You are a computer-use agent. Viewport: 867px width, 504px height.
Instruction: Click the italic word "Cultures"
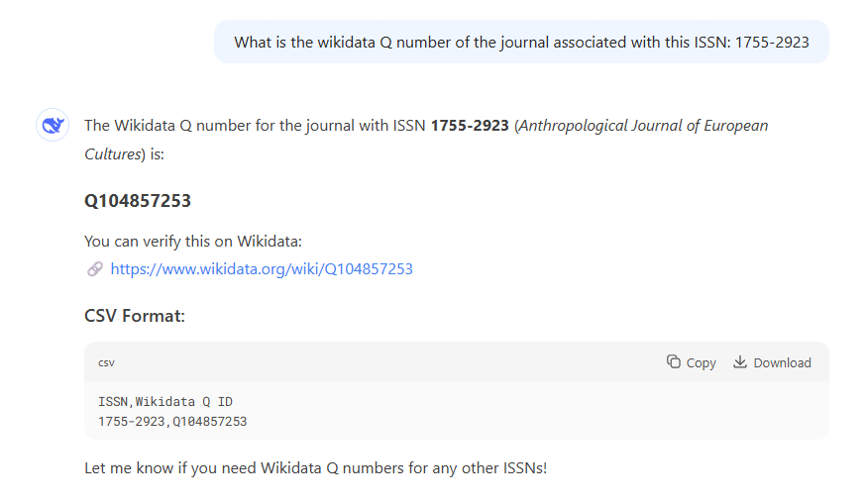[x=112, y=154]
